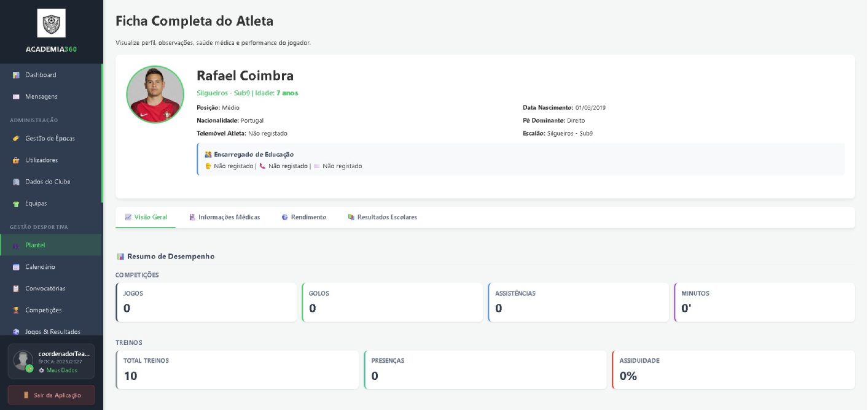Click the user avatar in sidebar footer
The image size is (868, 410).
coord(23,360)
